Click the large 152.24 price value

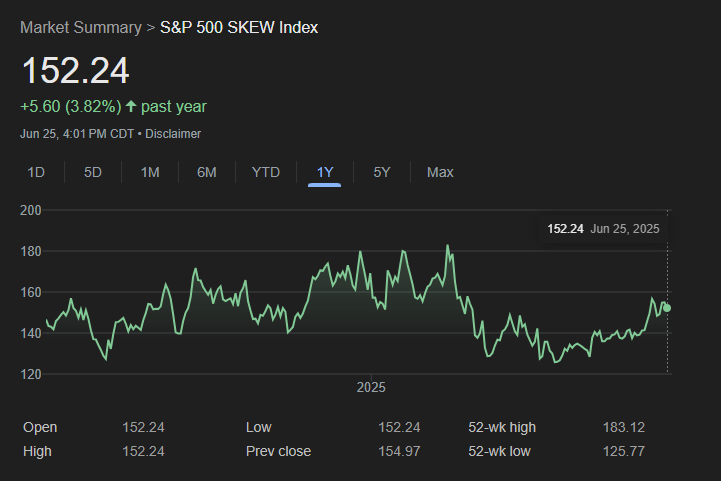[75, 70]
